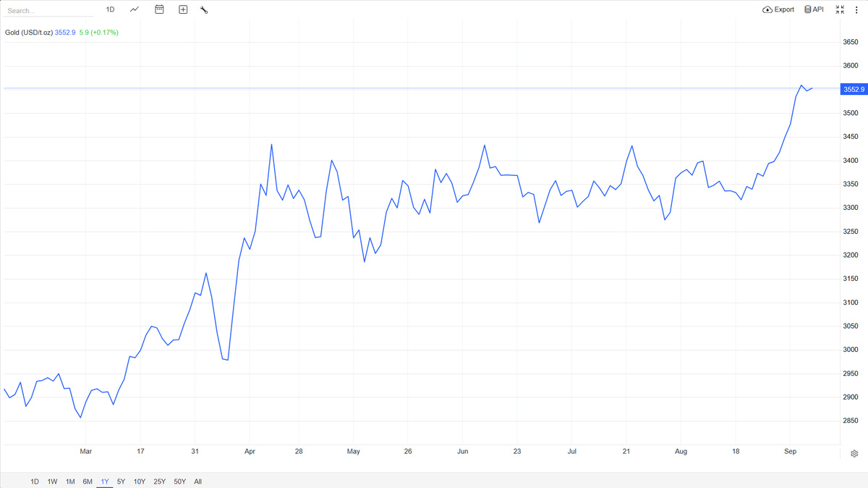Click the Apr date axis label
The height and width of the screenshot is (488, 868).
[x=250, y=452]
